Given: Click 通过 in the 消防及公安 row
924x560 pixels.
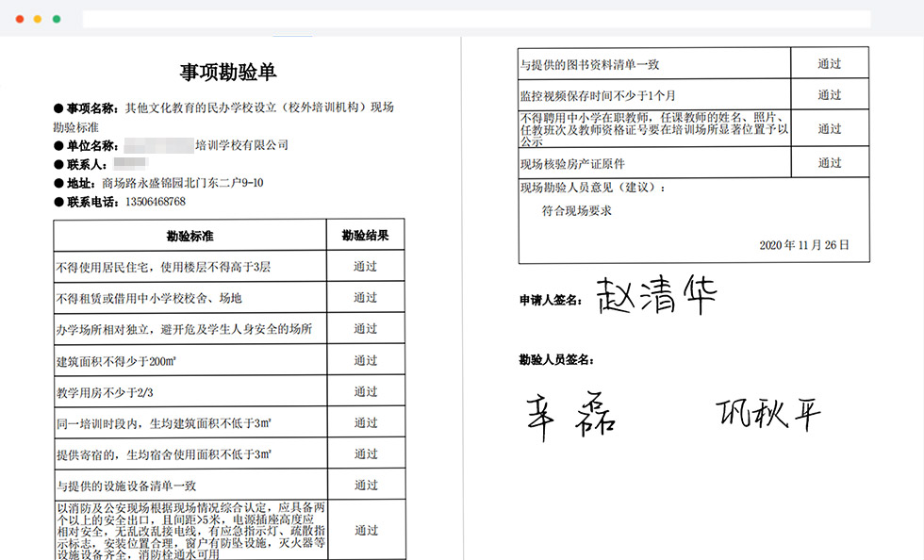Looking at the screenshot, I should (x=366, y=531).
